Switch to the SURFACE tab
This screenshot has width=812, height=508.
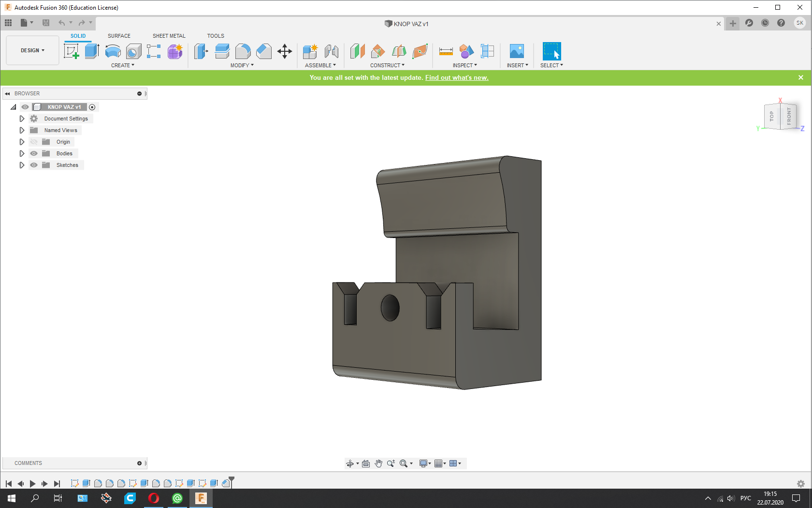119,36
